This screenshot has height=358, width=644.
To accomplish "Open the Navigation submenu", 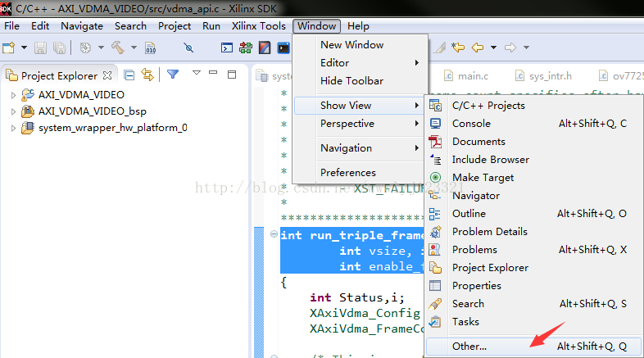I will [360, 148].
